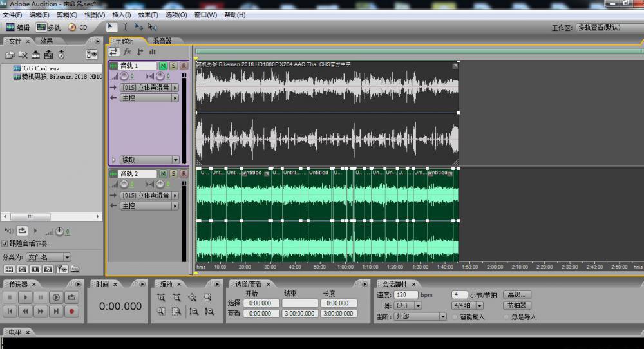Solo 音轨 1 with S button
This screenshot has width=644, height=349.
click(x=173, y=66)
